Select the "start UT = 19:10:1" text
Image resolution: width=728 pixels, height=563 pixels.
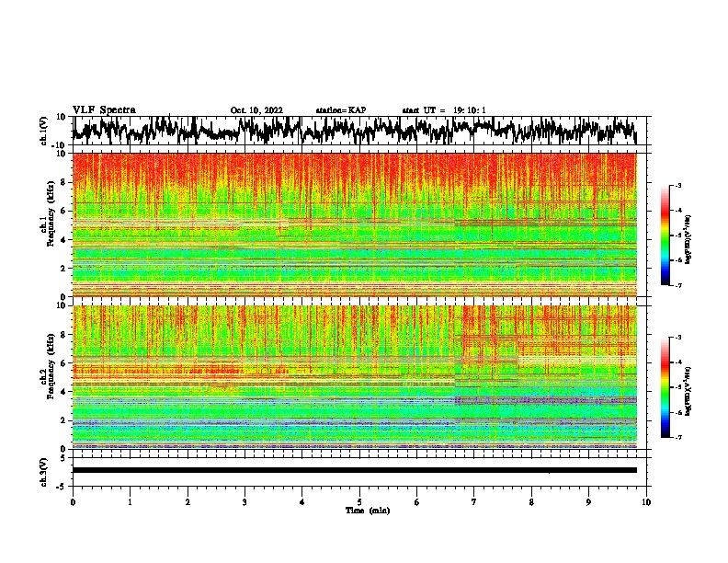444,110
